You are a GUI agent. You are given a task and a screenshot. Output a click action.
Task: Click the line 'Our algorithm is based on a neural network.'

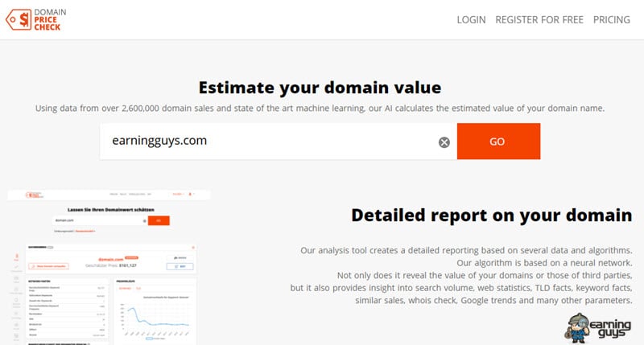pyautogui.click(x=545, y=262)
